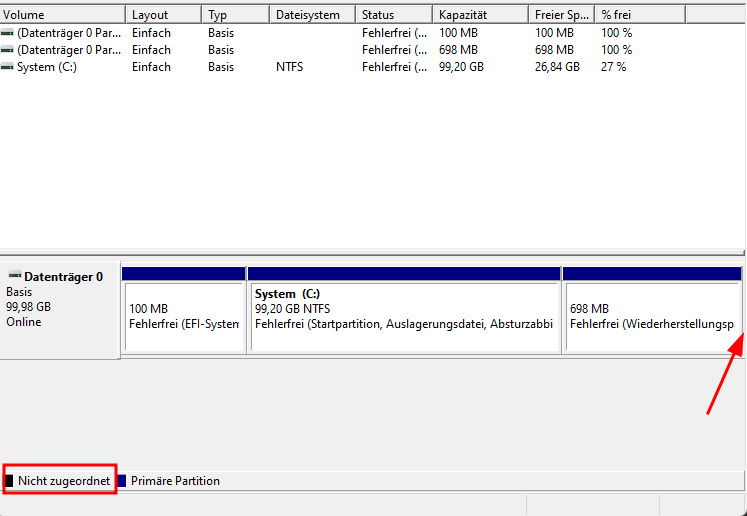Viewport: 747px width, 516px height.
Task: Click drive icon of the 100 MB volume row
Action: (7, 33)
